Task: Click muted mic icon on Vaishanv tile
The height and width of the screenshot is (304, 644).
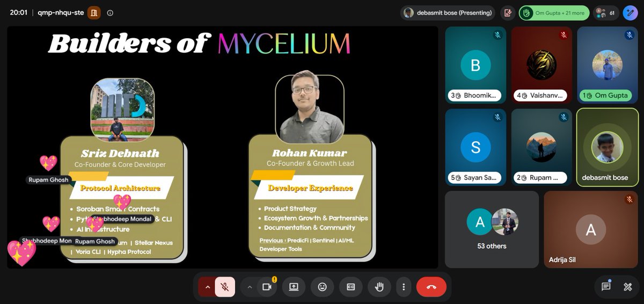Action: (563, 35)
